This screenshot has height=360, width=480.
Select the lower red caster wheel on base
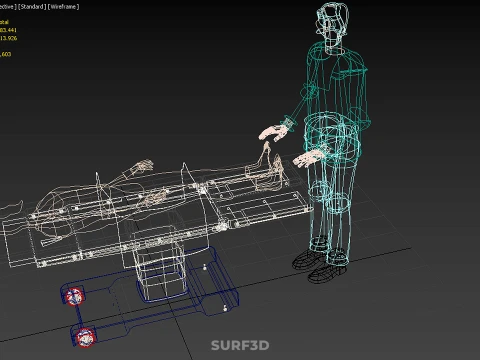(x=86, y=337)
